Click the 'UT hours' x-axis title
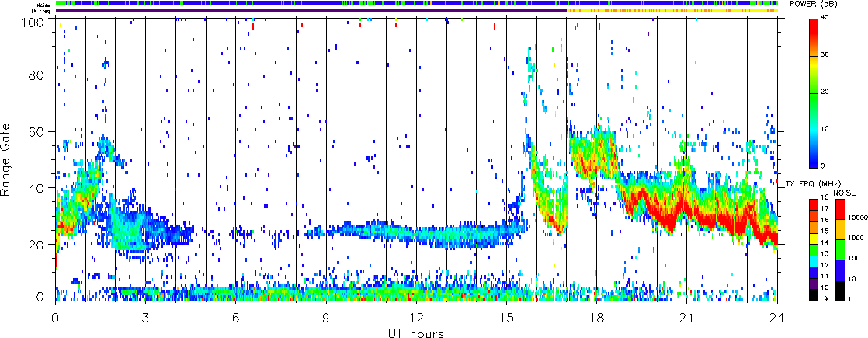 pos(415,333)
